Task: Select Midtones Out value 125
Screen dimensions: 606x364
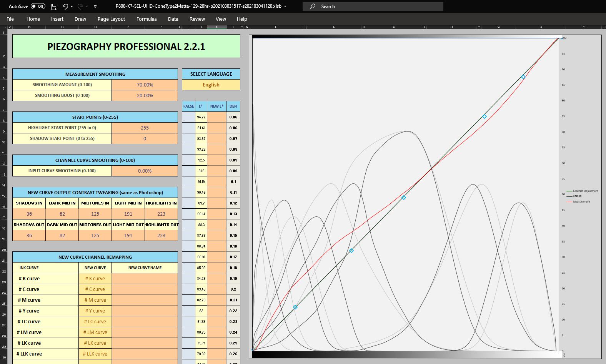Action: (x=95, y=236)
